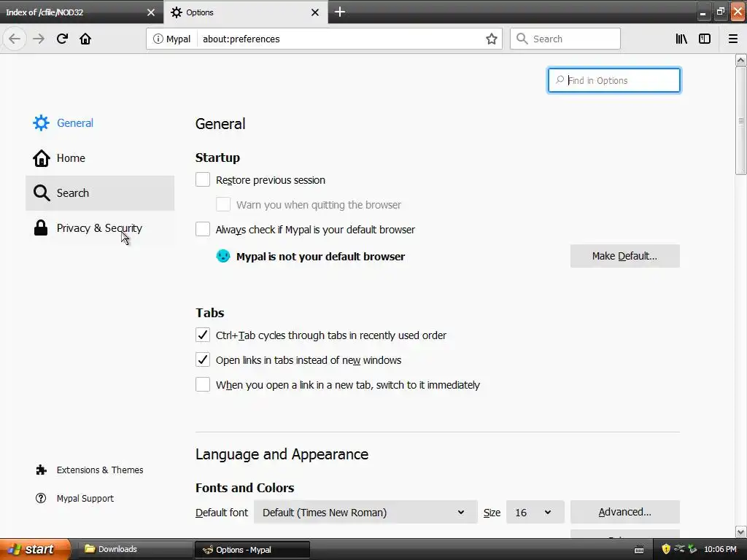
Task: Toggle the sidebar view icon
Action: 704,39
